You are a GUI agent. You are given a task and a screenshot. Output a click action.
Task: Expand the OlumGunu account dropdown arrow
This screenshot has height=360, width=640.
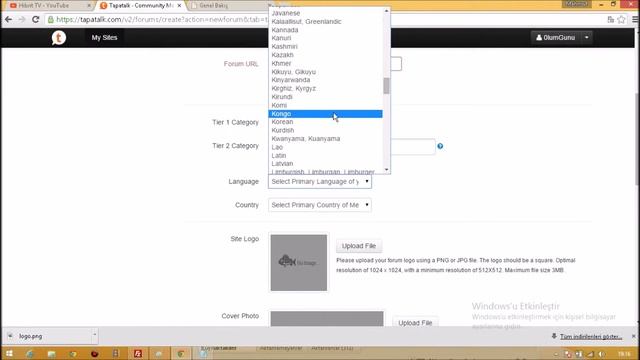(587, 38)
